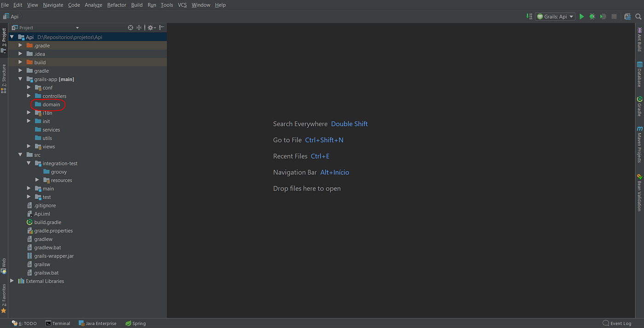644x328 pixels.
Task: Run the Grails: Api configuration
Action: click(581, 16)
